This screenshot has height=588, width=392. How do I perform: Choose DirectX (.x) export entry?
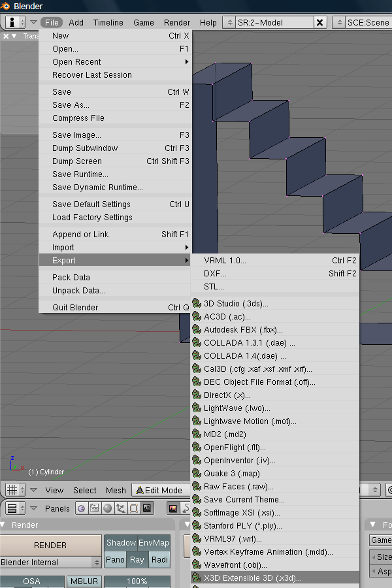tap(275, 395)
